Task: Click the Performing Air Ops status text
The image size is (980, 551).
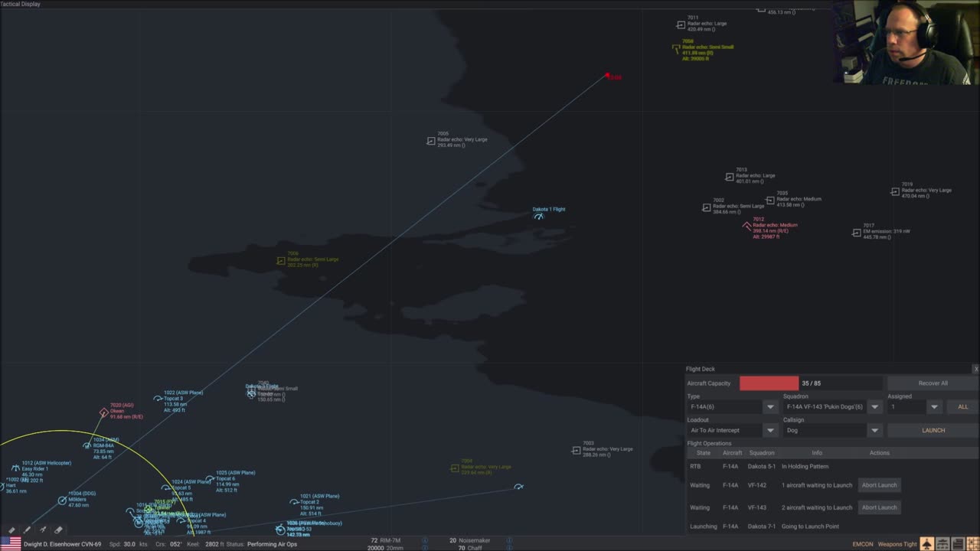Action: tap(271, 544)
